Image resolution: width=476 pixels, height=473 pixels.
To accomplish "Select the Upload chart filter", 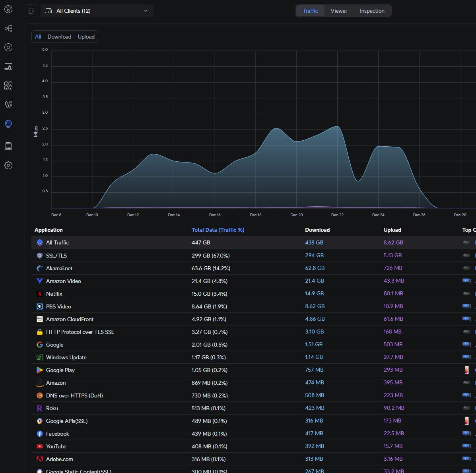I will click(86, 37).
